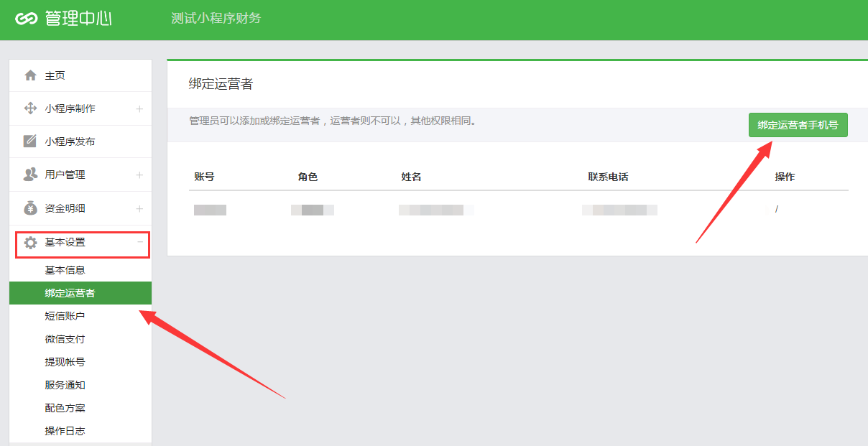Click the home icon beside 主页
The image size is (868, 446).
coord(30,75)
